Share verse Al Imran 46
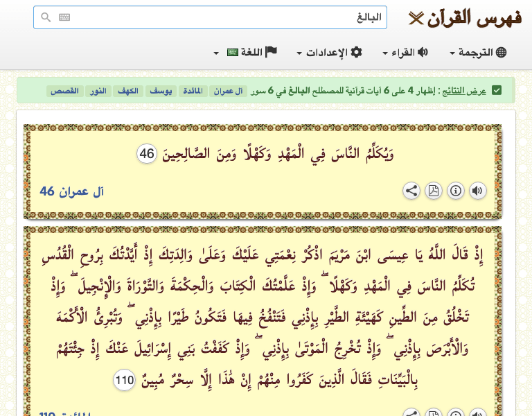 (411, 191)
